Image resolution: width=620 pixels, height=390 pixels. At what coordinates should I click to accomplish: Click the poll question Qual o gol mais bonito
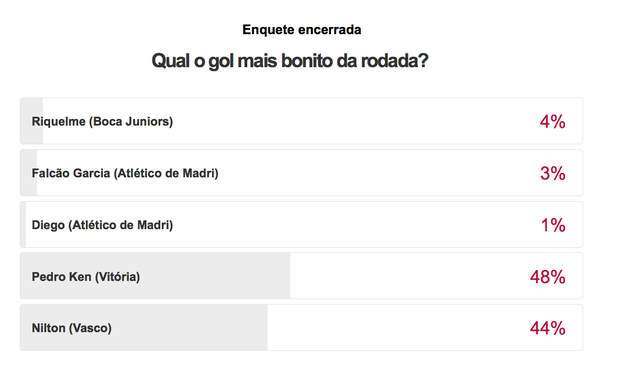point(290,61)
